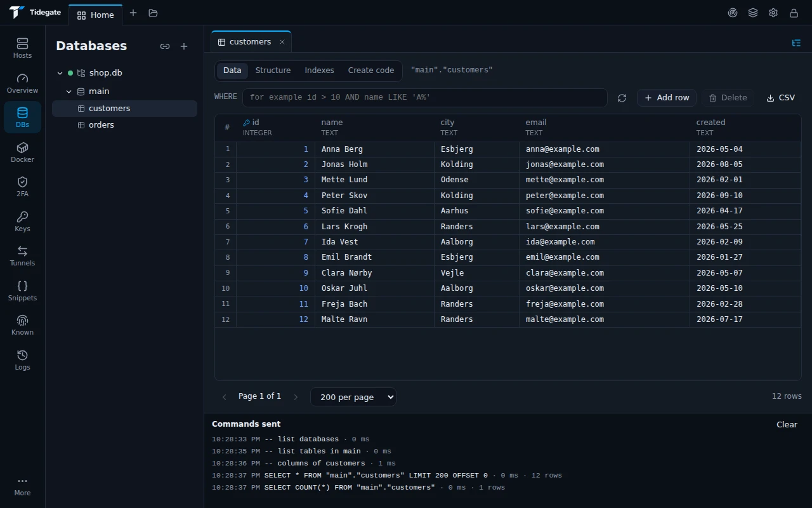
Task: Refresh the customers table data
Action: [x=622, y=98]
